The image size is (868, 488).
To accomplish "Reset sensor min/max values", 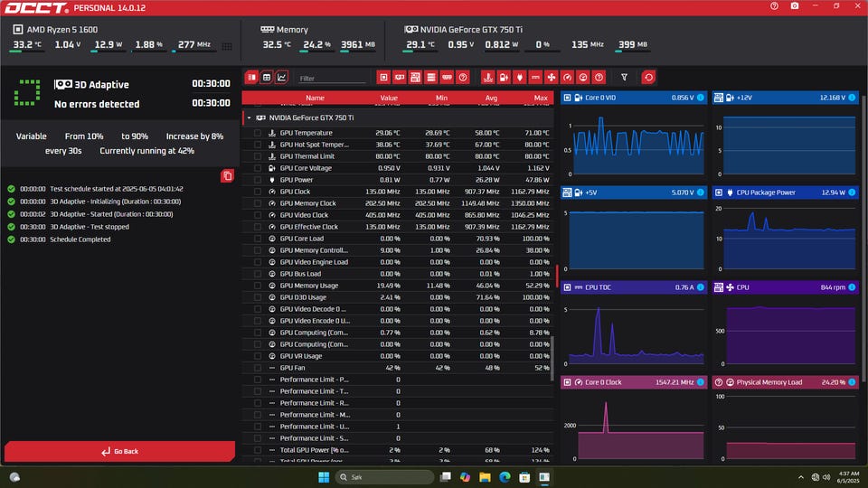I will [648, 78].
